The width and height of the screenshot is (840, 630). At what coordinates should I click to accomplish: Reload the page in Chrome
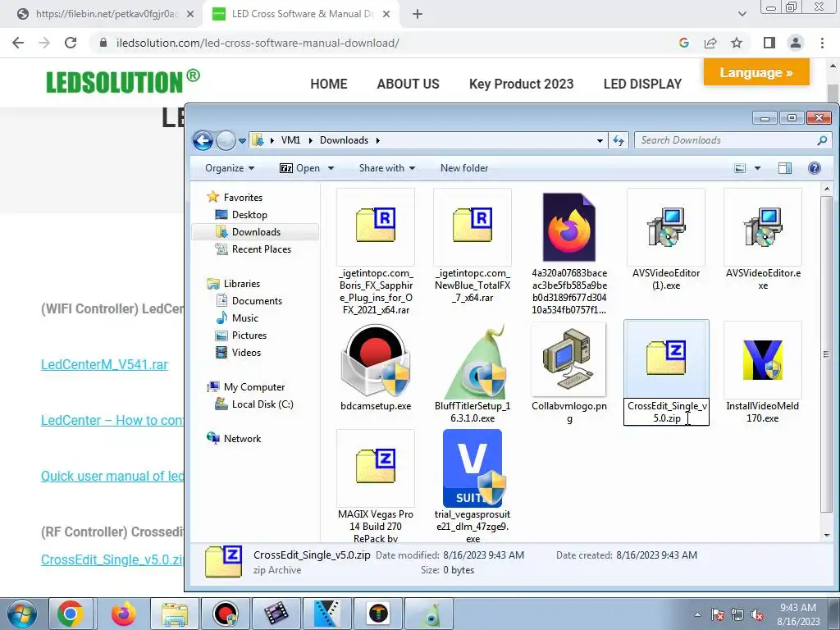71,43
